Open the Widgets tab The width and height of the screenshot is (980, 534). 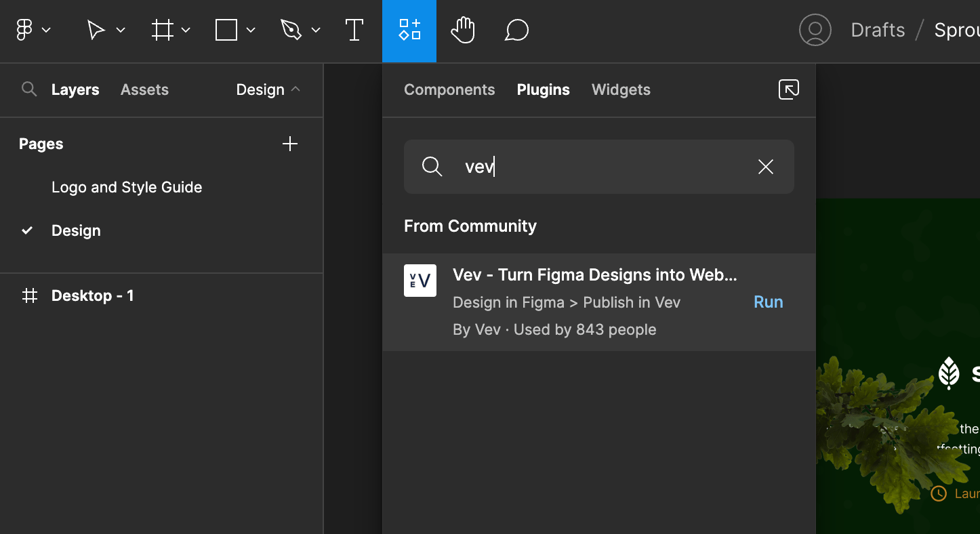pyautogui.click(x=621, y=89)
